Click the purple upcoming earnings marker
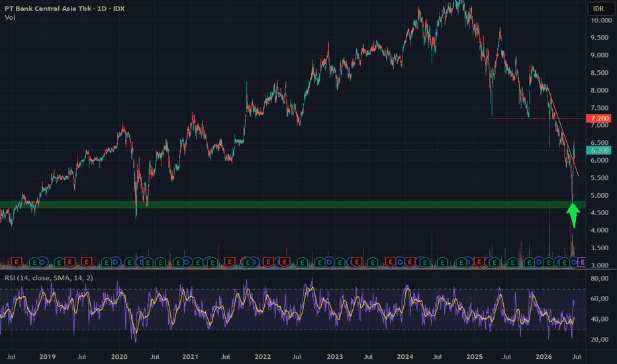617x364 pixels. [x=581, y=262]
